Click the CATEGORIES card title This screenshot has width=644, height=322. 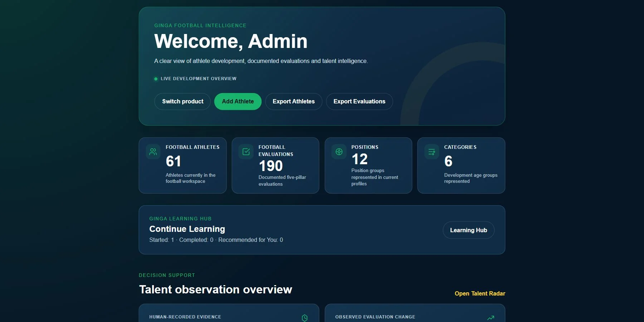[460, 147]
